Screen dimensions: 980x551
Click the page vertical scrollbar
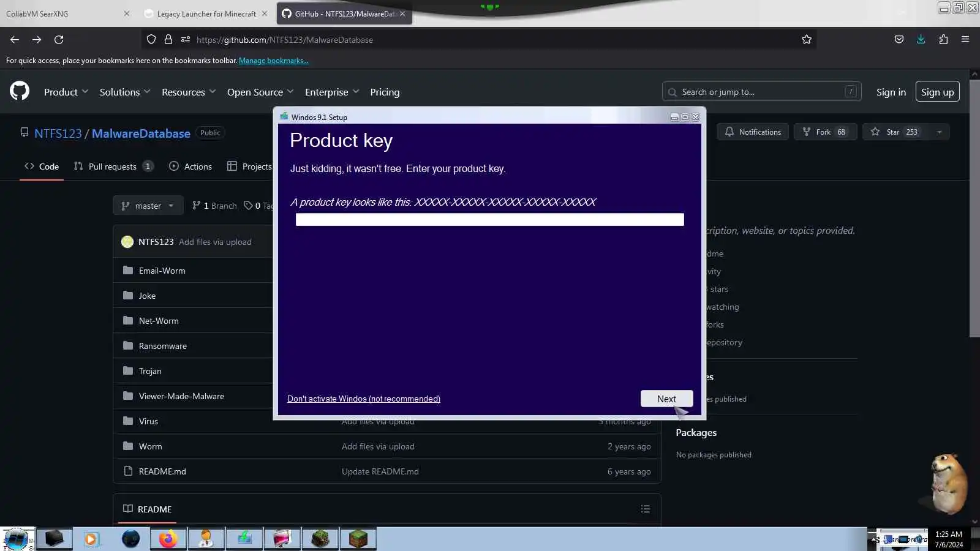(x=974, y=208)
